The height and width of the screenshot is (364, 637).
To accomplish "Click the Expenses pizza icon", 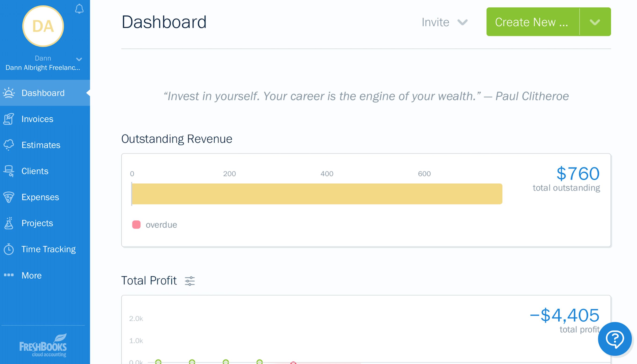I will click(9, 197).
